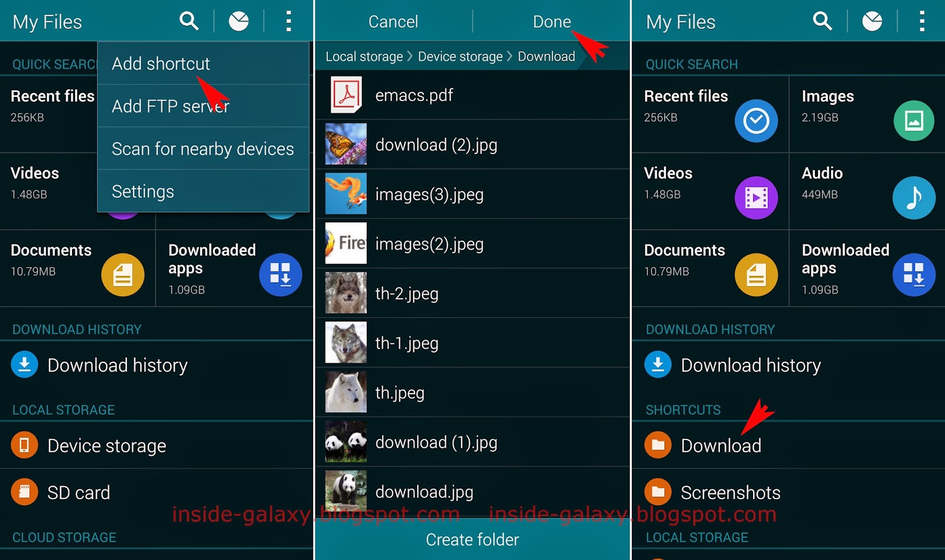Image resolution: width=945 pixels, height=560 pixels.
Task: Return to Local storage via breadcrumb
Action: (364, 56)
